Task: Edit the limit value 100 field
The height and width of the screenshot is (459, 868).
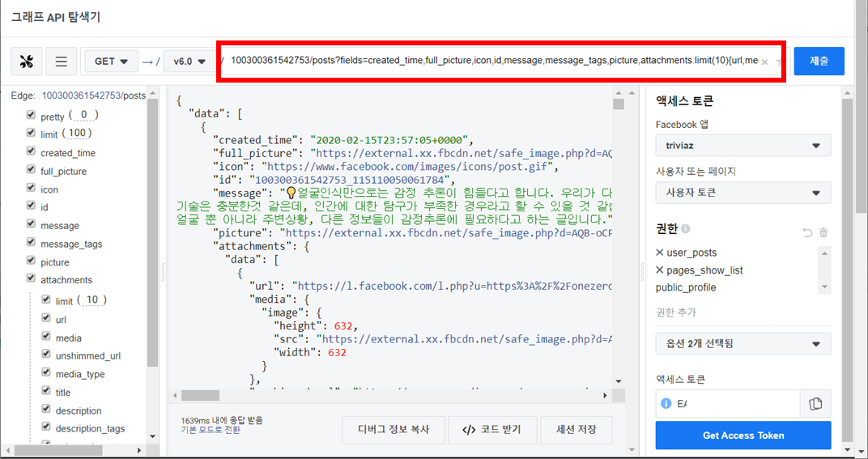Action: 77,133
